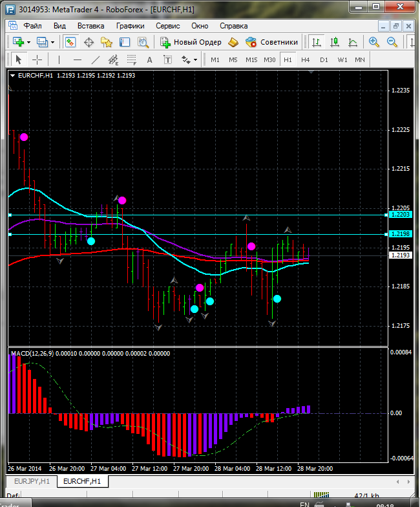420x507 pixels.
Task: Draw a vertical line tool
Action: pos(59,59)
